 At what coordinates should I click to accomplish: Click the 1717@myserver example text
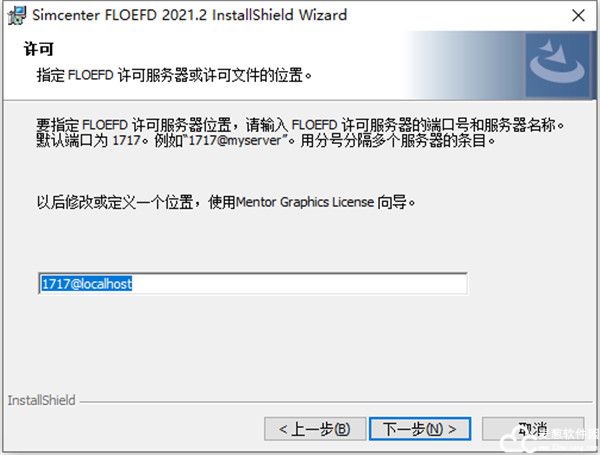[235, 140]
